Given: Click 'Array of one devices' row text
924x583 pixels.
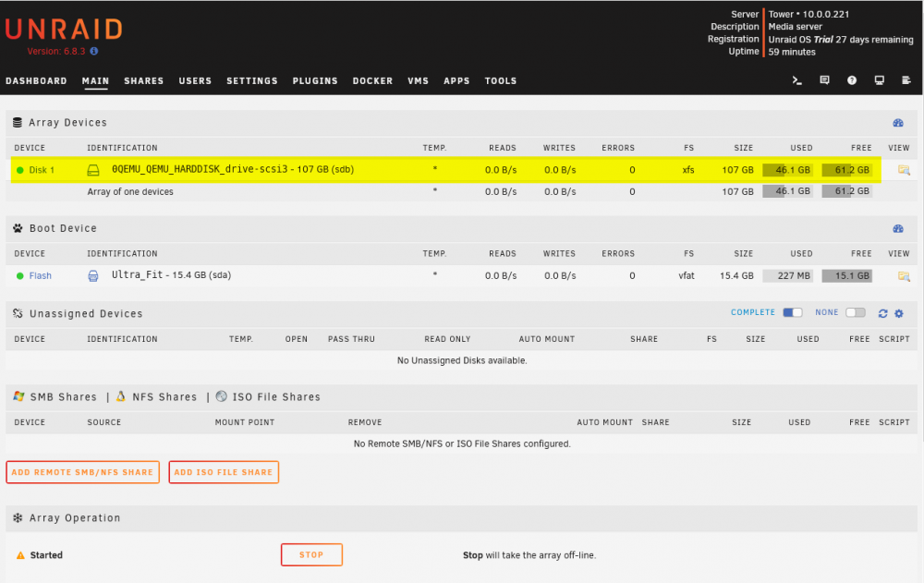Looking at the screenshot, I should point(130,191).
